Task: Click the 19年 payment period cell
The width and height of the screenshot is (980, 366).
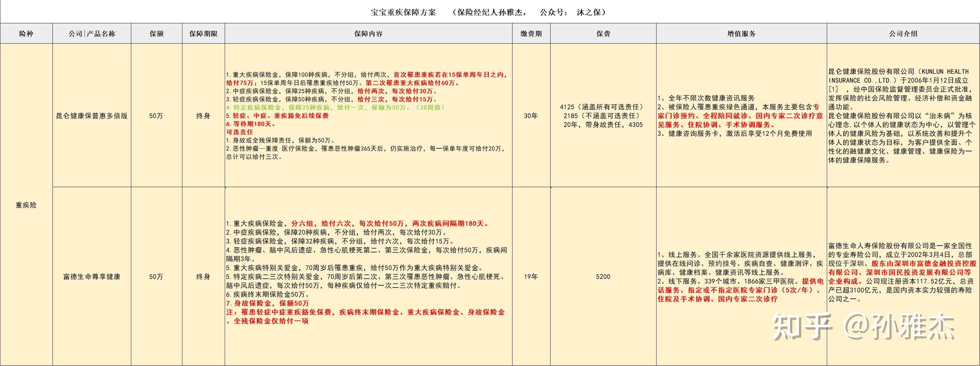Action: tap(531, 277)
